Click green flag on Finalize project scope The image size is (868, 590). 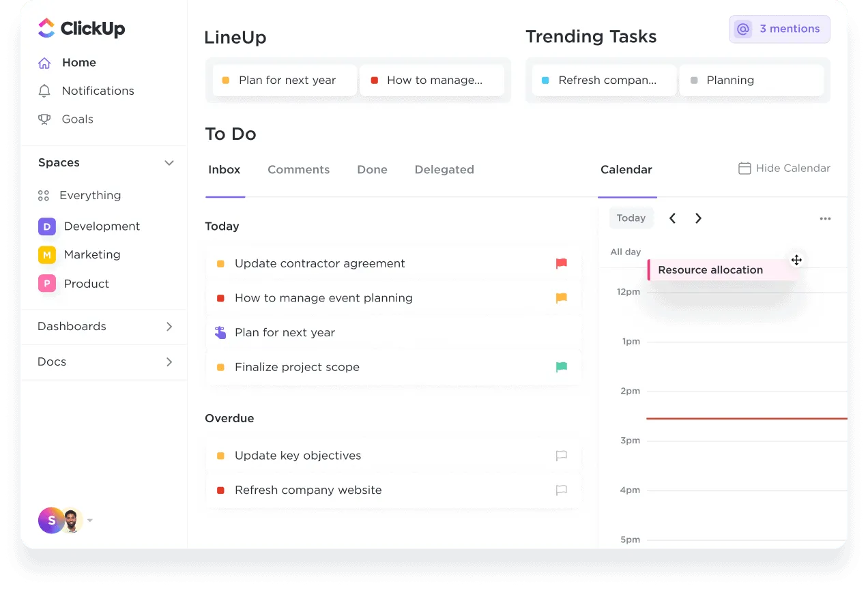(562, 367)
